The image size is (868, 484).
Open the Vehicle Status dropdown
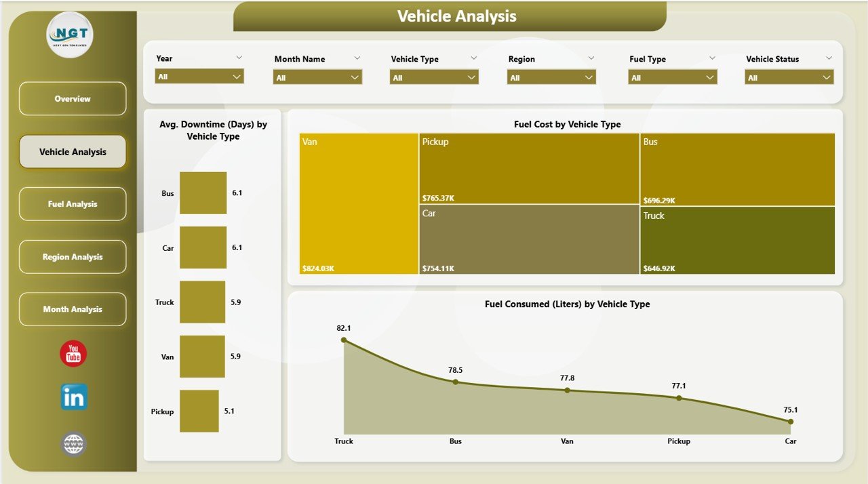[826, 77]
